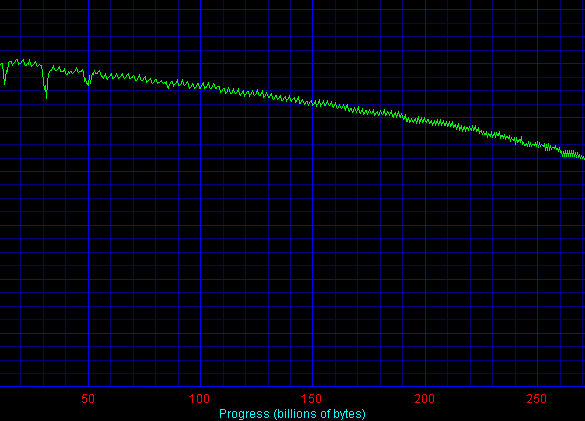Click the 250 x-axis label

pos(536,399)
